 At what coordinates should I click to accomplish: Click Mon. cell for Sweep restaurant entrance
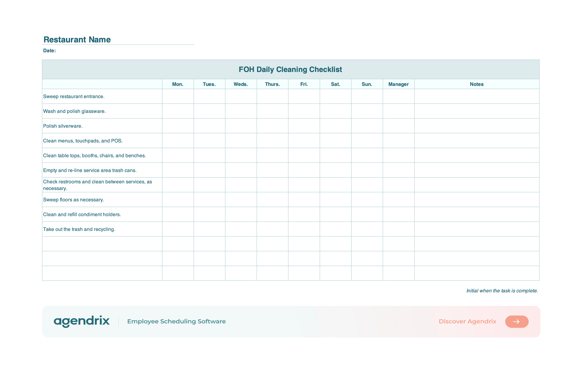pos(178,96)
